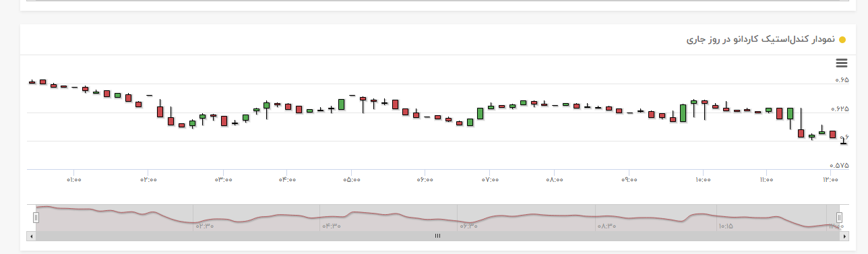The height and width of the screenshot is (254, 868).
Task: Click the ۰۹:۰۰ time axis label
Action: pos(629,180)
